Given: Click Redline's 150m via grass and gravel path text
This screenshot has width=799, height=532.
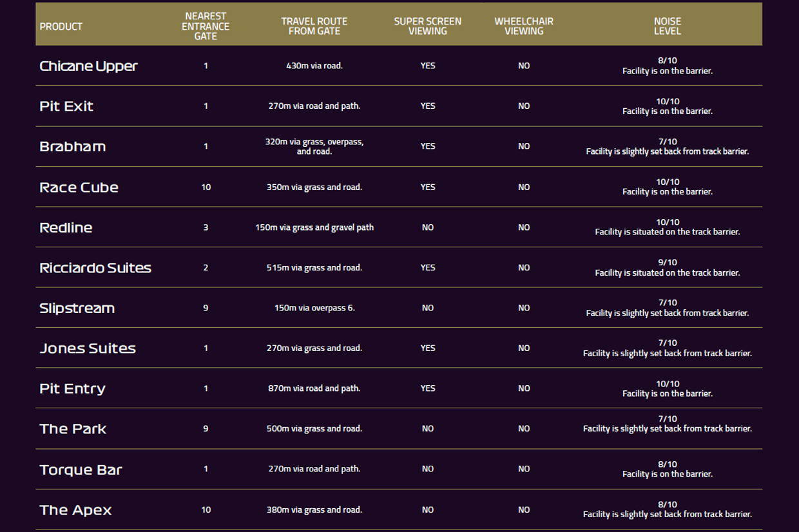Looking at the screenshot, I should click(x=314, y=227).
